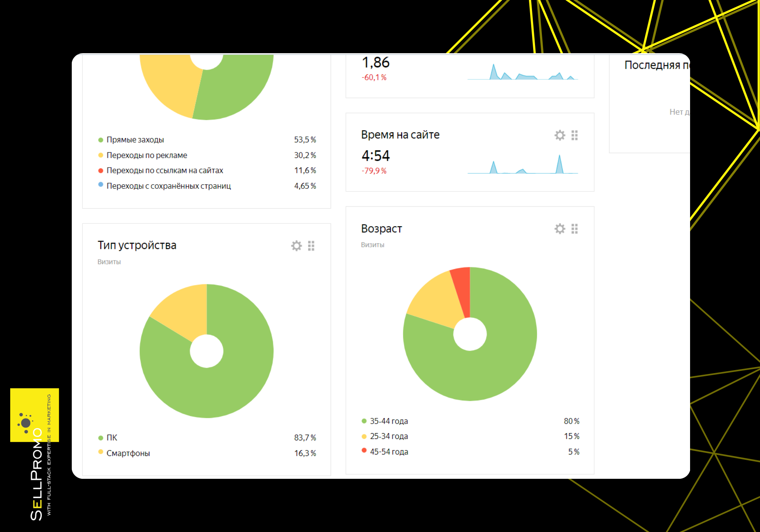Toggle Переходы по ссылкам на сайтах legend

pyautogui.click(x=164, y=171)
